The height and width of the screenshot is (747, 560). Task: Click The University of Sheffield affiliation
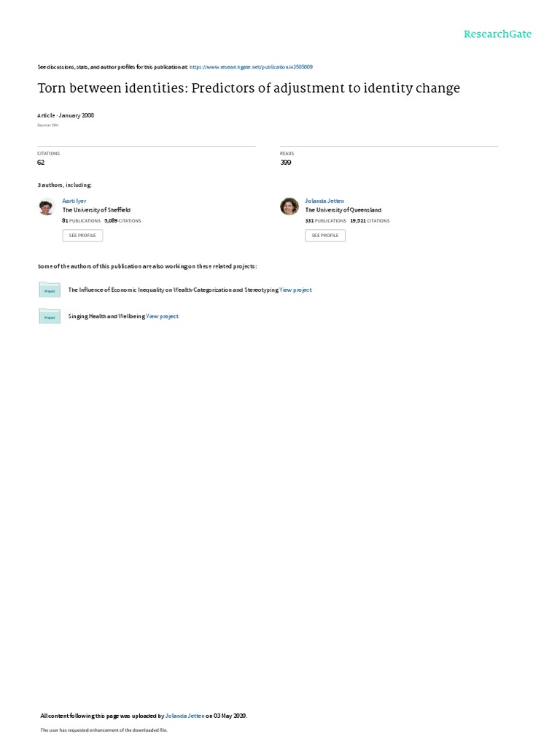[97, 210]
